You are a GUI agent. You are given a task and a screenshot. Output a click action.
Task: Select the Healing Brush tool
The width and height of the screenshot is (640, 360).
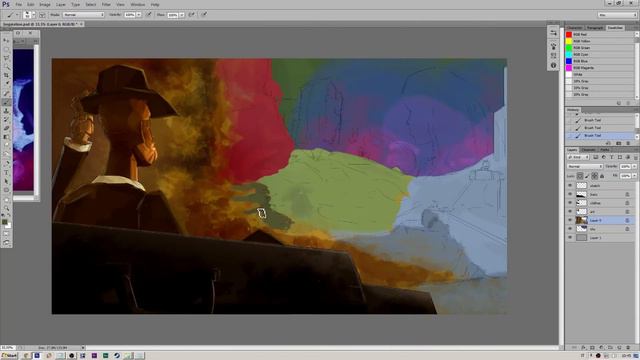pos(6,93)
